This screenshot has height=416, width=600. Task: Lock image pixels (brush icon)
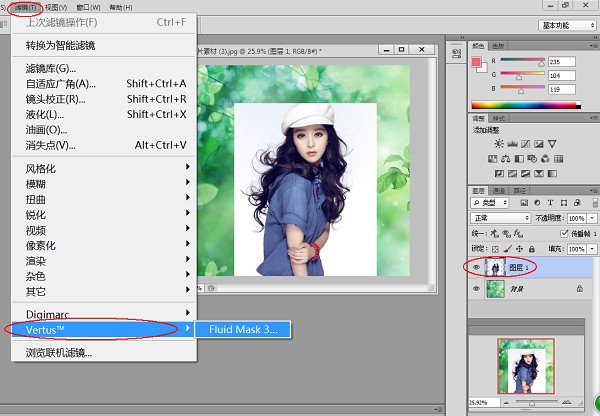pyautogui.click(x=507, y=249)
